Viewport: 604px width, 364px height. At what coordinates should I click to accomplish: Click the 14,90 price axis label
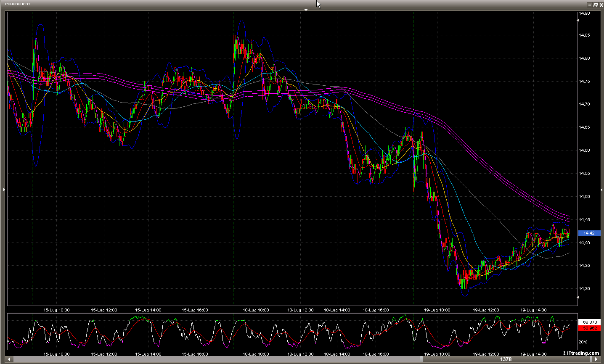(x=584, y=13)
